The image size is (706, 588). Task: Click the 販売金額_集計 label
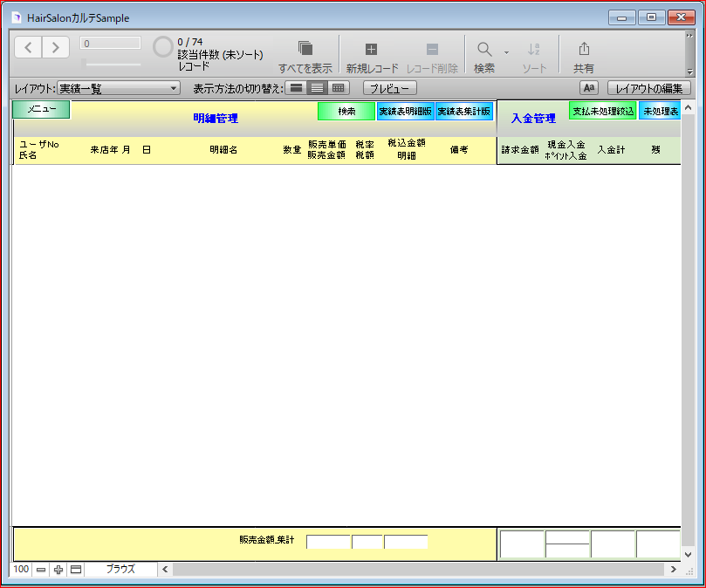[267, 539]
